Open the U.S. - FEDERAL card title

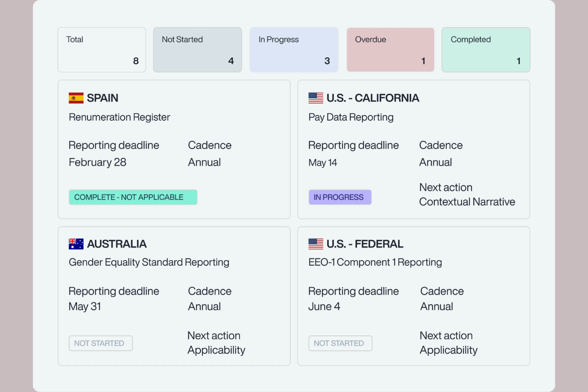(365, 244)
